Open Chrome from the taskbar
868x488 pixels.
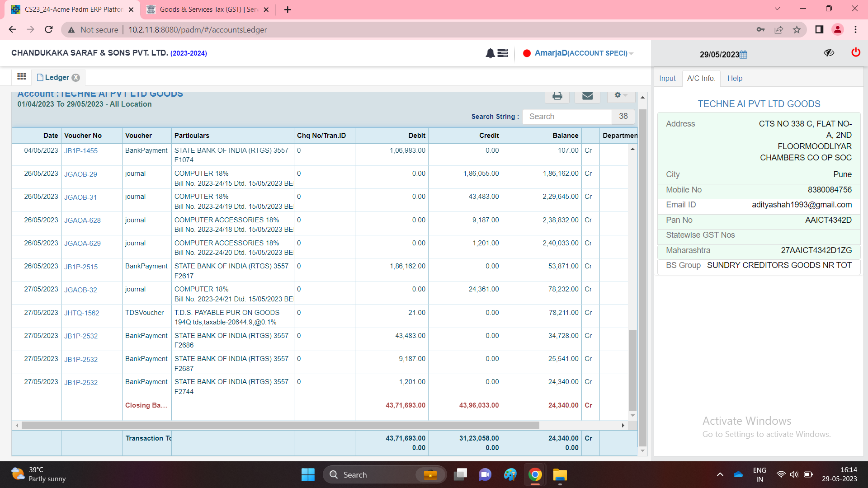click(x=535, y=474)
